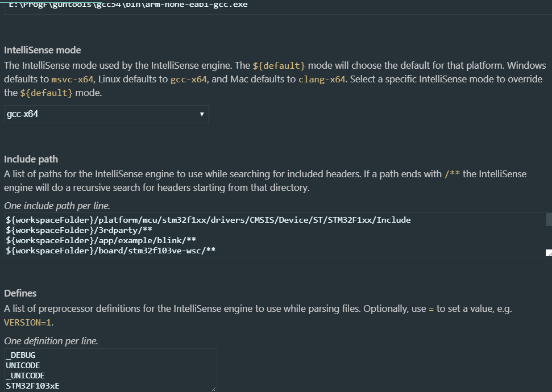Screen dimensions: 552x392
Task: Click the dropdown arrow next to gcc-x64
Action: (202, 114)
